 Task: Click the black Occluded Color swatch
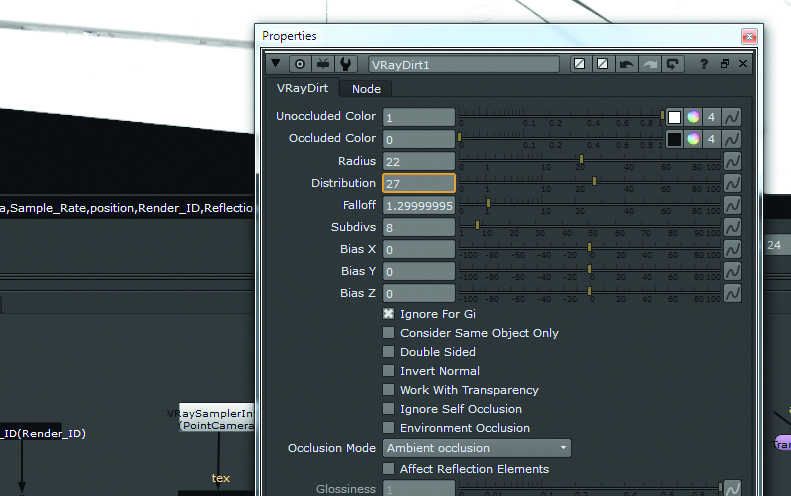pyautogui.click(x=674, y=139)
